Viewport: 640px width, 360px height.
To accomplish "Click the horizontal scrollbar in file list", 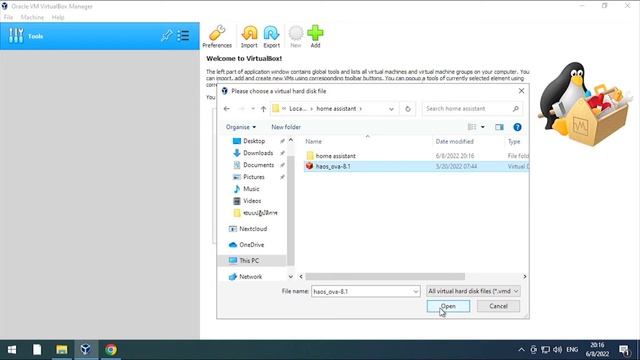I will [385, 276].
